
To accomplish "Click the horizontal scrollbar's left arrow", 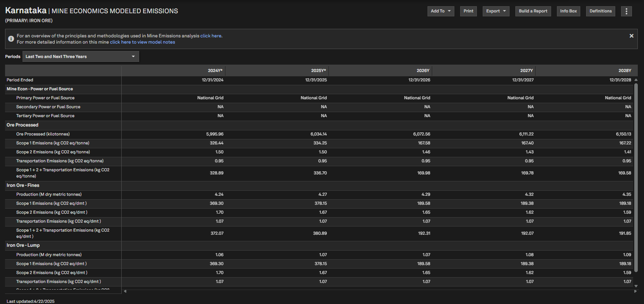I will (125, 291).
